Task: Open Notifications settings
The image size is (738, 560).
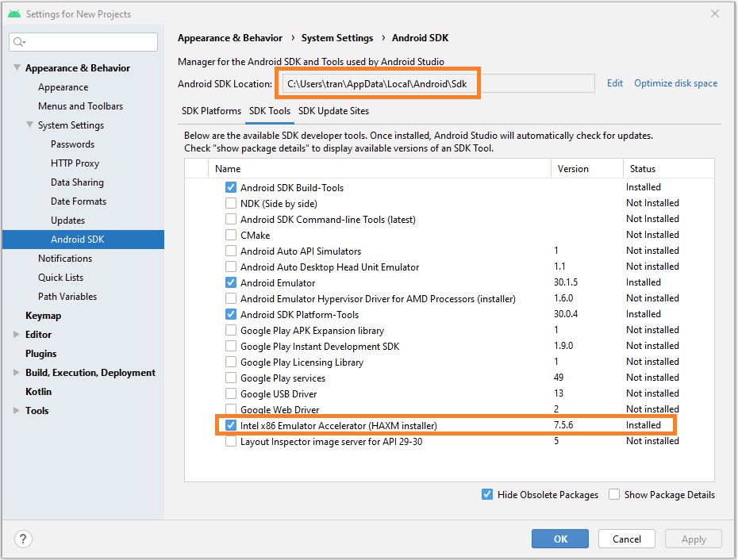Action: click(65, 259)
